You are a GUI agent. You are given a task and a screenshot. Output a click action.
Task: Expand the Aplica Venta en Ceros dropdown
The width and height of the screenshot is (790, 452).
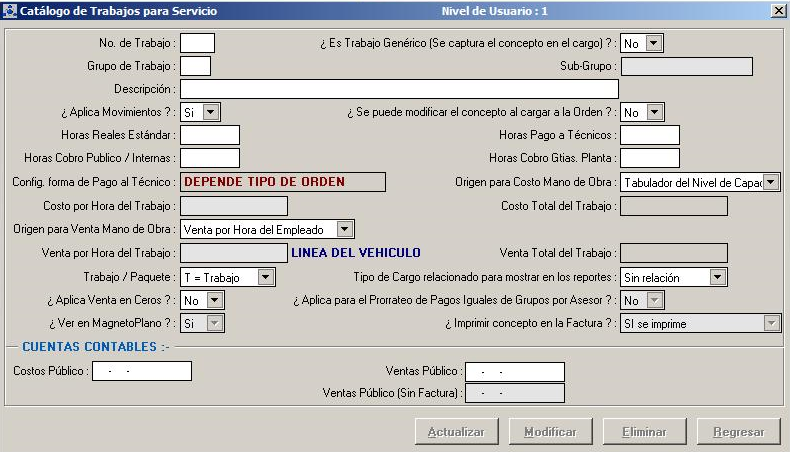click(216, 300)
